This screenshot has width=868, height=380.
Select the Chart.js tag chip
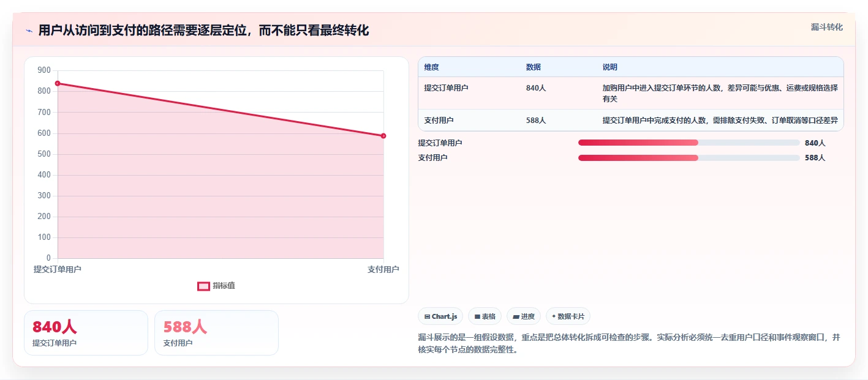440,316
